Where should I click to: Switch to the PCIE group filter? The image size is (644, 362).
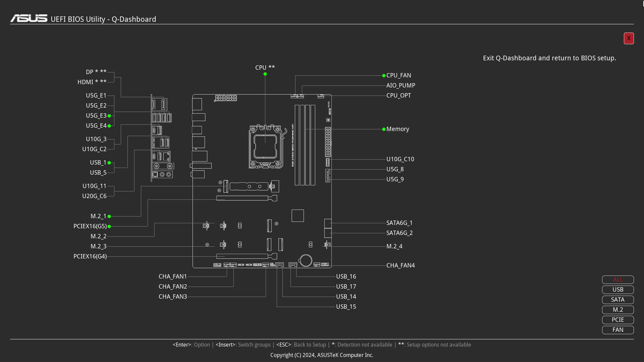[x=618, y=320]
